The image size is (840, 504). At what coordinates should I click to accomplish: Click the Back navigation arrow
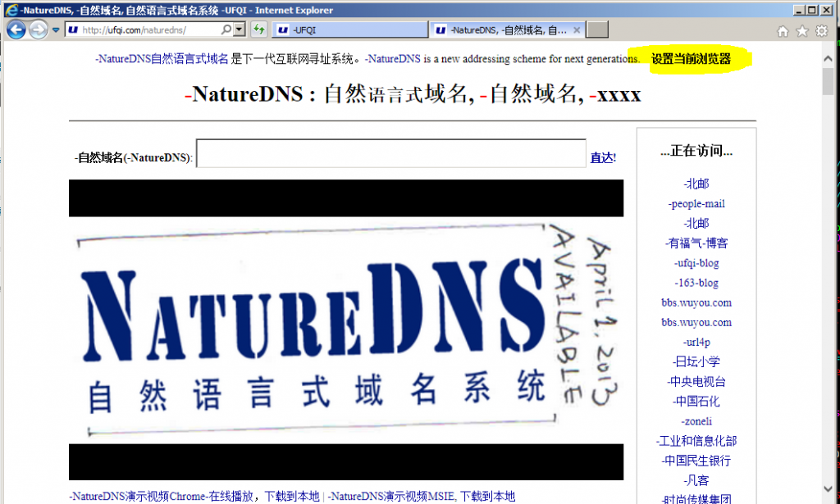[16, 29]
